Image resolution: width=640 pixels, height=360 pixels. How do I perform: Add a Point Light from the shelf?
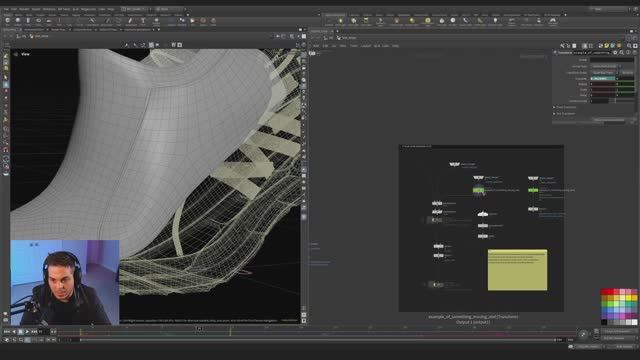tap(340, 22)
